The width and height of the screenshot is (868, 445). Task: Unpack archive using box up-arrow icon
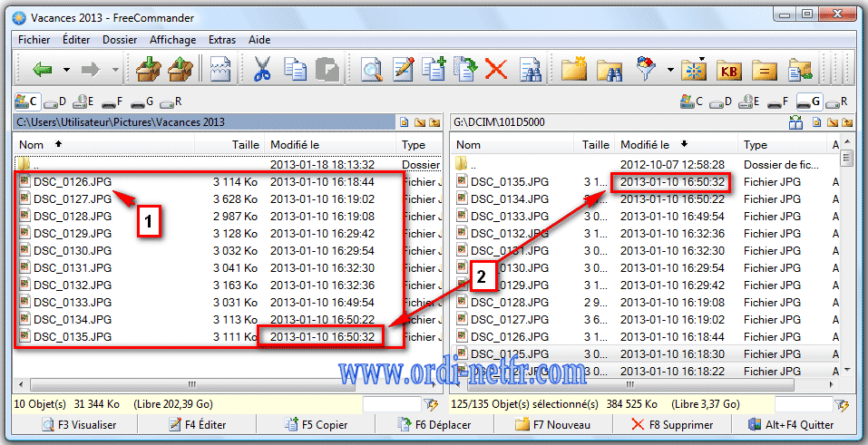click(x=180, y=69)
